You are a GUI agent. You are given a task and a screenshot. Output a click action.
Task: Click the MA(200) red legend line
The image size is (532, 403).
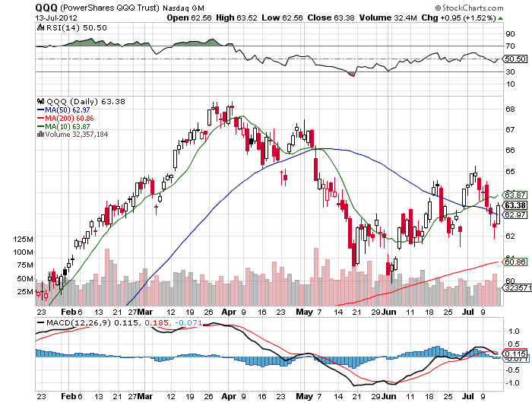tap(40, 118)
